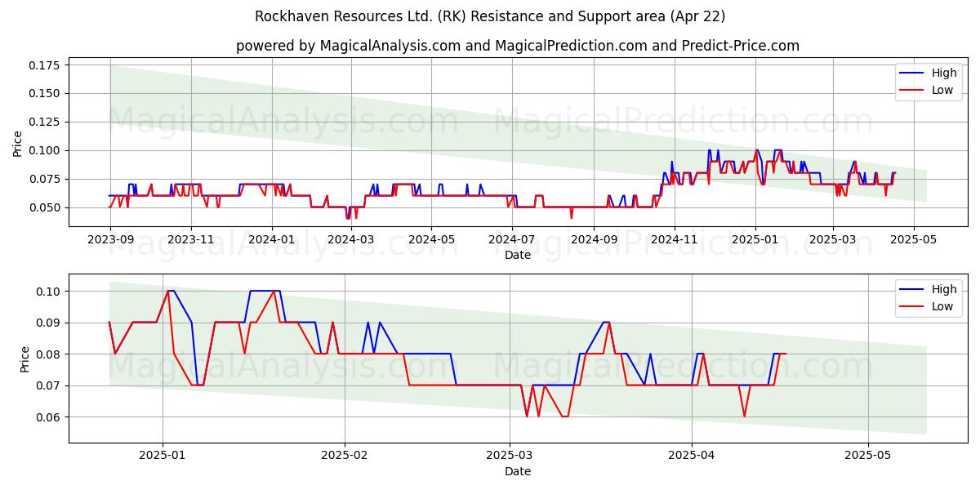Click the 0.100 y-axis tick label

click(45, 150)
